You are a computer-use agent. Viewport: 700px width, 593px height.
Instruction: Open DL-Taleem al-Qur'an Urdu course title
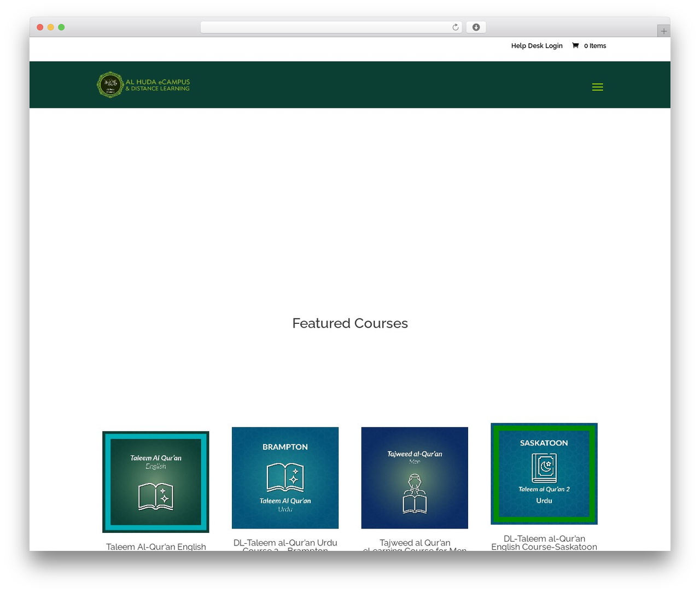point(285,545)
